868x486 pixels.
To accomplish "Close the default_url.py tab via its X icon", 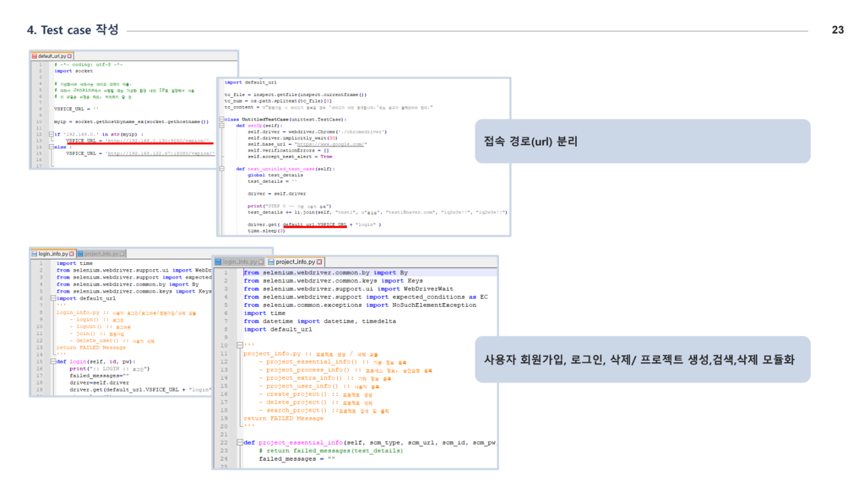I will (x=69, y=55).
